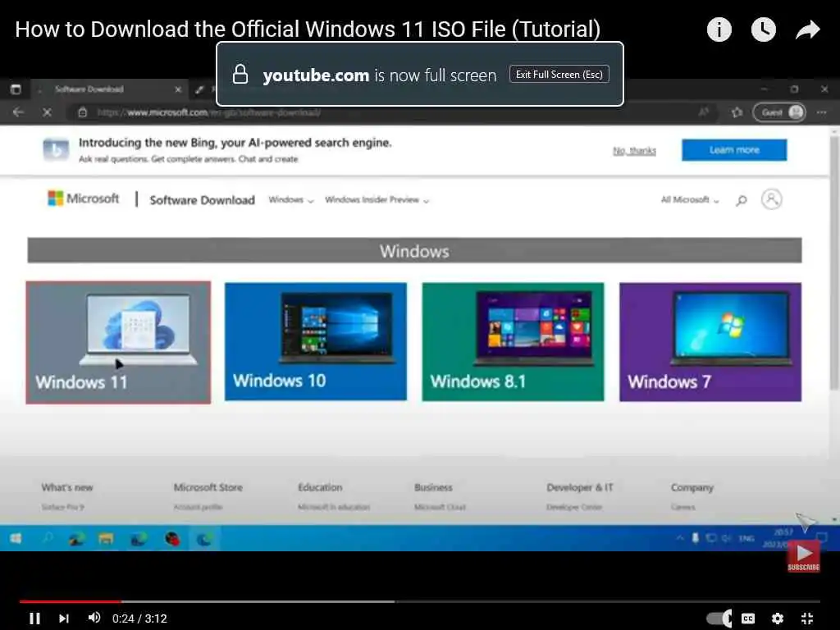Open the Guest profile button
This screenshot has height=630, width=840.
point(779,112)
